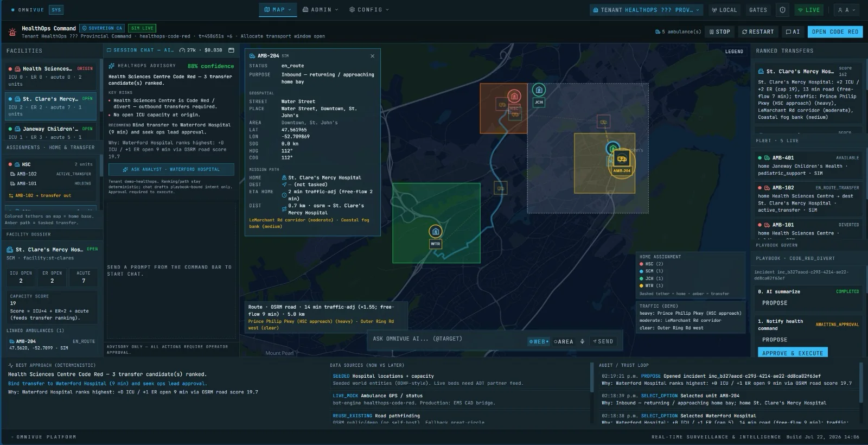868x445 pixels.
Task: Open the GATES menu item
Action: [x=758, y=10]
